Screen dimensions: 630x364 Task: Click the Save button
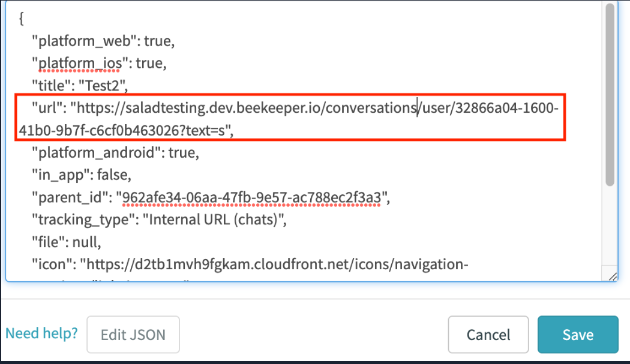point(577,334)
